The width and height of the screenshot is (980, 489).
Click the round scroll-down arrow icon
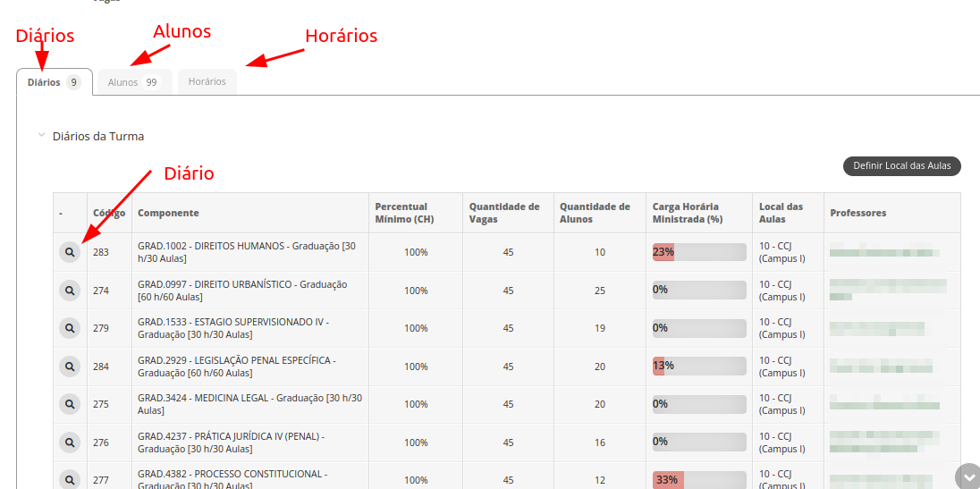[967, 476]
